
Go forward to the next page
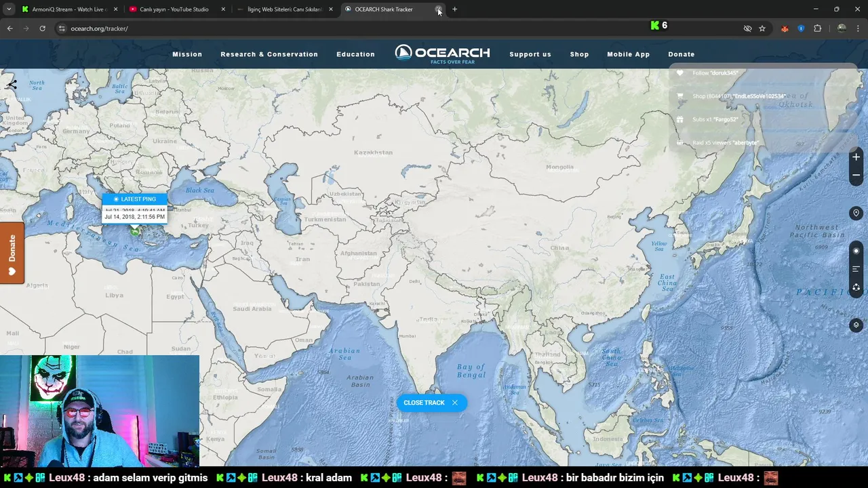point(26,28)
